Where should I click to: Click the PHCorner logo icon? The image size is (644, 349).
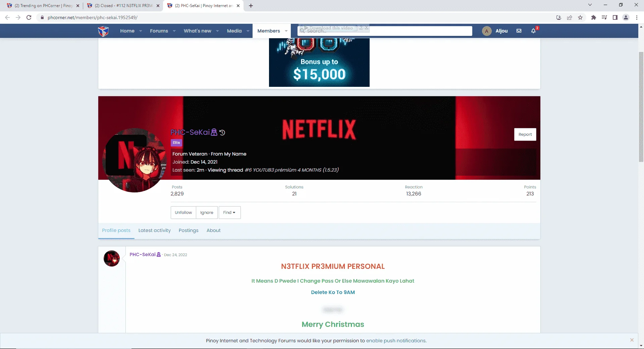(103, 31)
